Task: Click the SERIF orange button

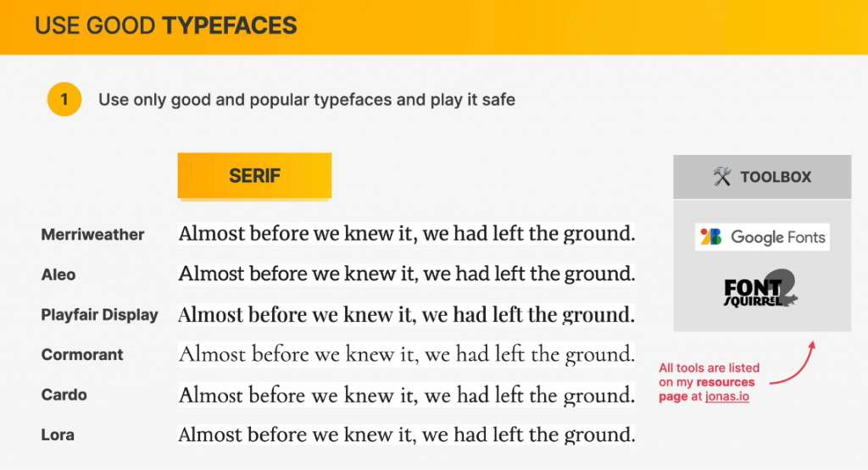Action: click(x=254, y=176)
